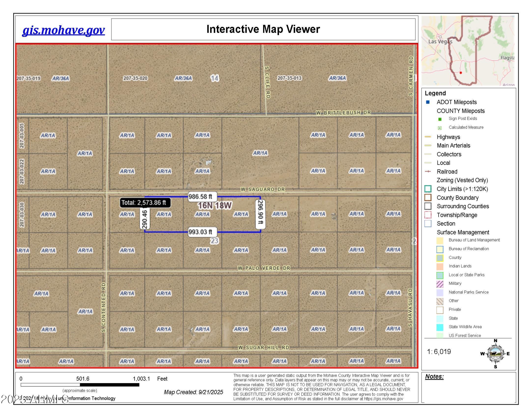532x418 pixels.
Task: Click the Sign Post Exists green icon
Action: 440,119
